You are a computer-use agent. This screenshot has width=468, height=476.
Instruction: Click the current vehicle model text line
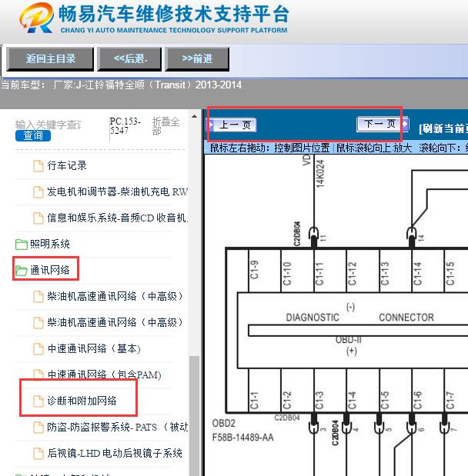122,85
